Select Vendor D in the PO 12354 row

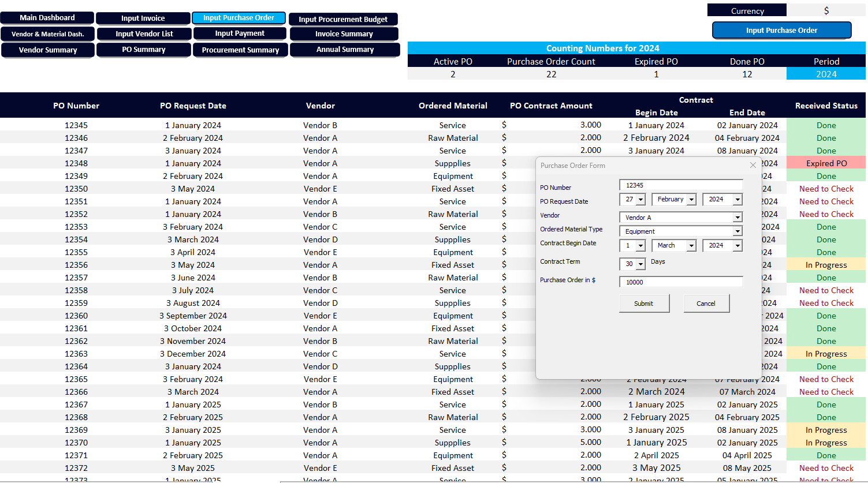[321, 239]
